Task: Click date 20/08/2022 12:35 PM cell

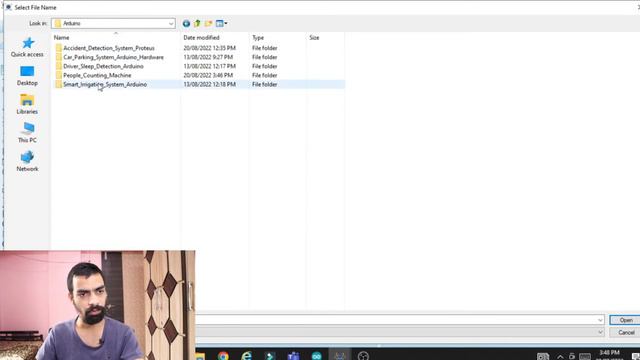Action: [209, 48]
